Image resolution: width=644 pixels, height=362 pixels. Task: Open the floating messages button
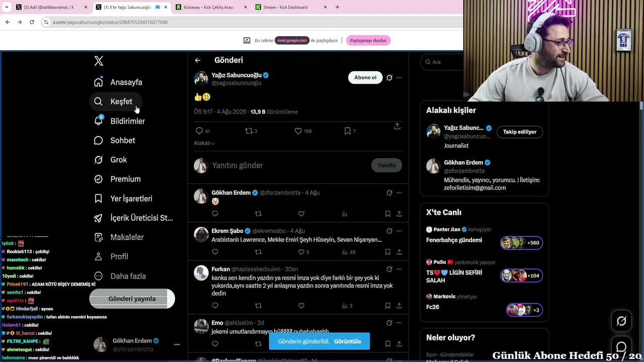pos(621,347)
